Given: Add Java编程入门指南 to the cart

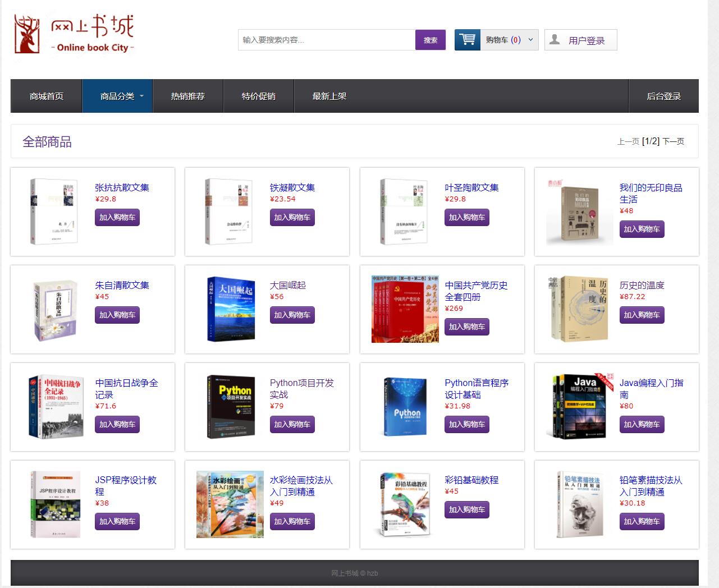Looking at the screenshot, I should [x=642, y=425].
